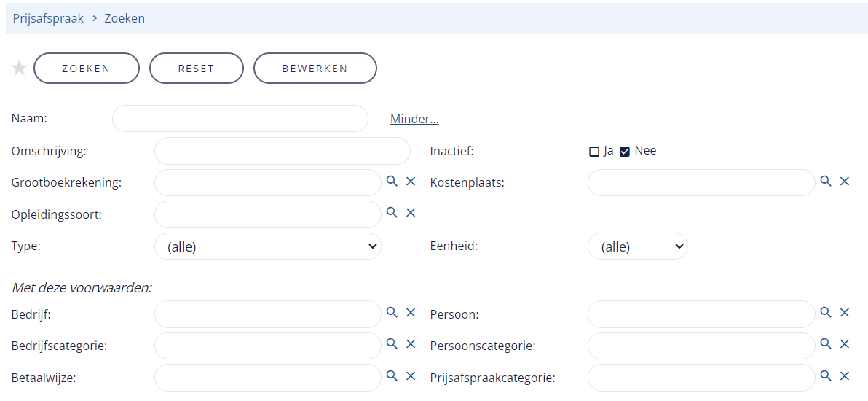Clear the Grootboekrekening field with X icon
The image size is (868, 401).
(x=411, y=182)
